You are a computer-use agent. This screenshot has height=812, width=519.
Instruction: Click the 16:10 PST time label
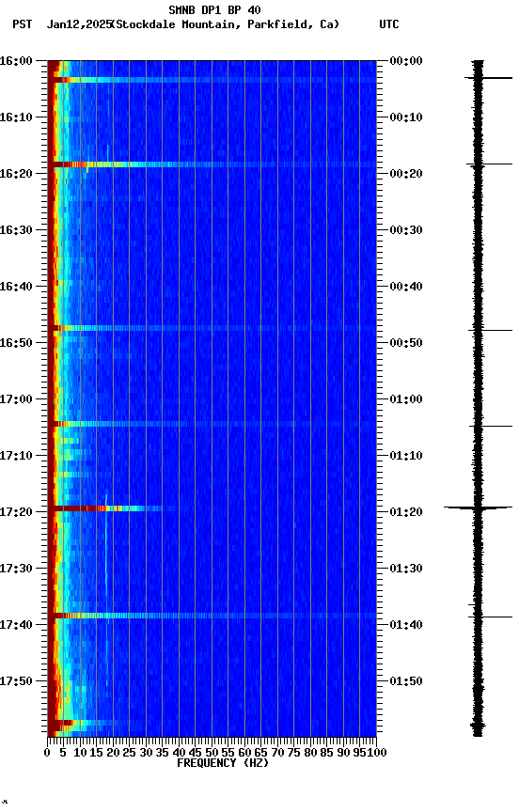(16, 117)
